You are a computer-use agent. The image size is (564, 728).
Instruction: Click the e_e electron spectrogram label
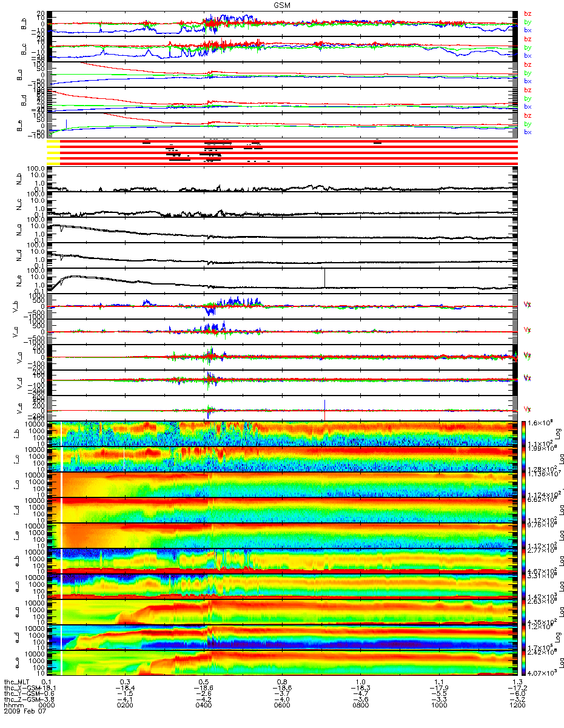coord(17,663)
